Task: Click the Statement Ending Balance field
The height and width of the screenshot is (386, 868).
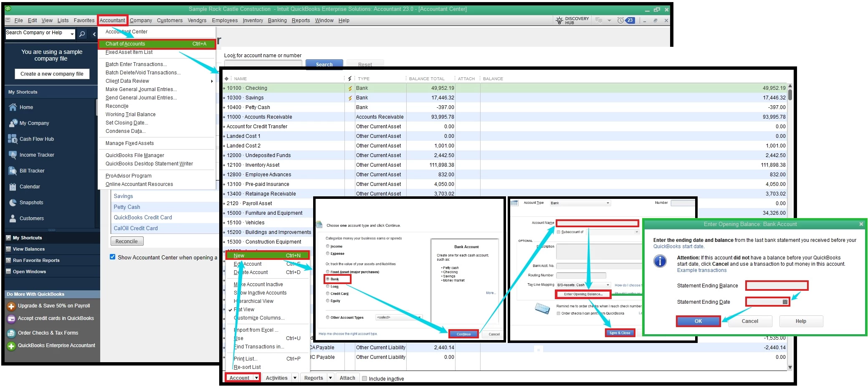Action: point(777,286)
